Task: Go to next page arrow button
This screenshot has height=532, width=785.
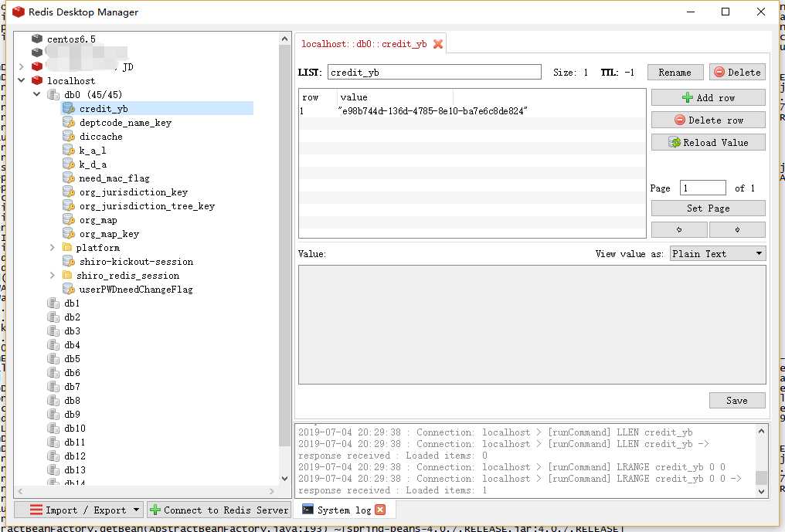Action: click(x=737, y=230)
